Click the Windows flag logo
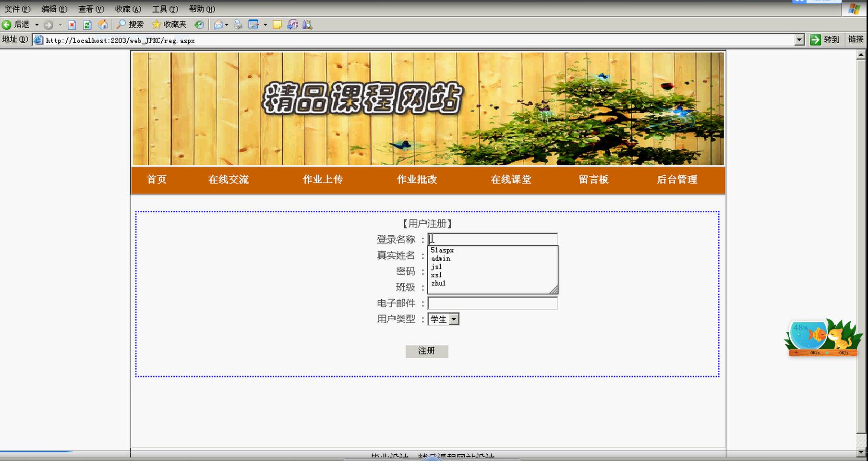Image resolution: width=868 pixels, height=461 pixels. point(855,9)
